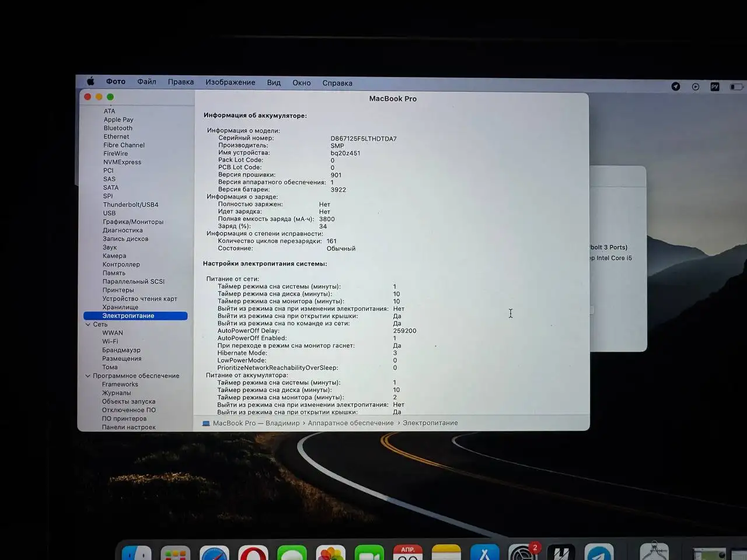Click the full charge capacity value 3800
The image size is (747, 560).
tap(327, 219)
